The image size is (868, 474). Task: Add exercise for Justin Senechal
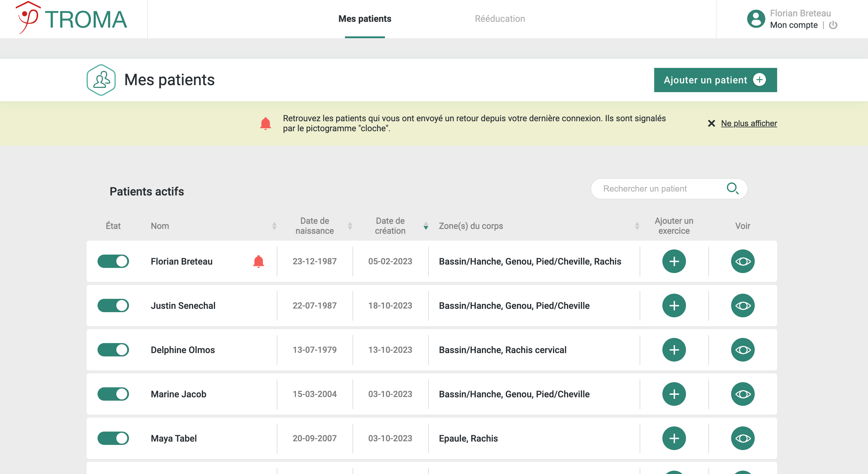674,305
